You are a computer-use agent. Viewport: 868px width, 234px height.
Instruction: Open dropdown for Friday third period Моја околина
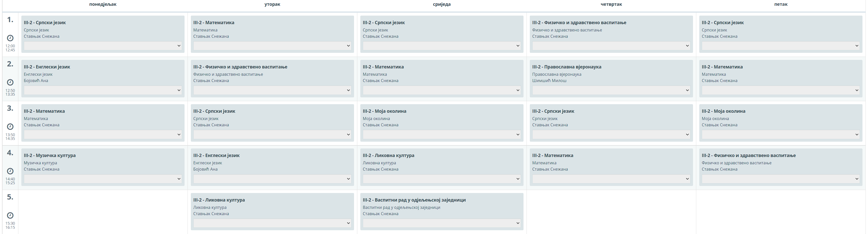click(780, 134)
